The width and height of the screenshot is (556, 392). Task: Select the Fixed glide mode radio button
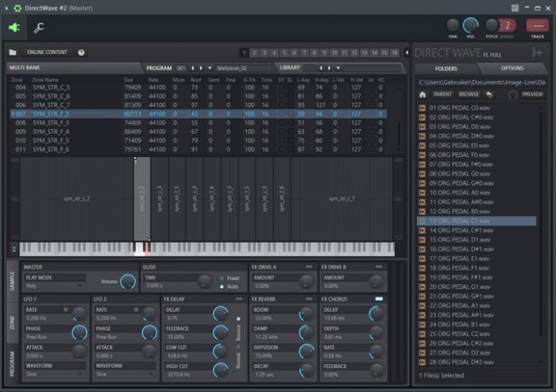[x=221, y=278]
